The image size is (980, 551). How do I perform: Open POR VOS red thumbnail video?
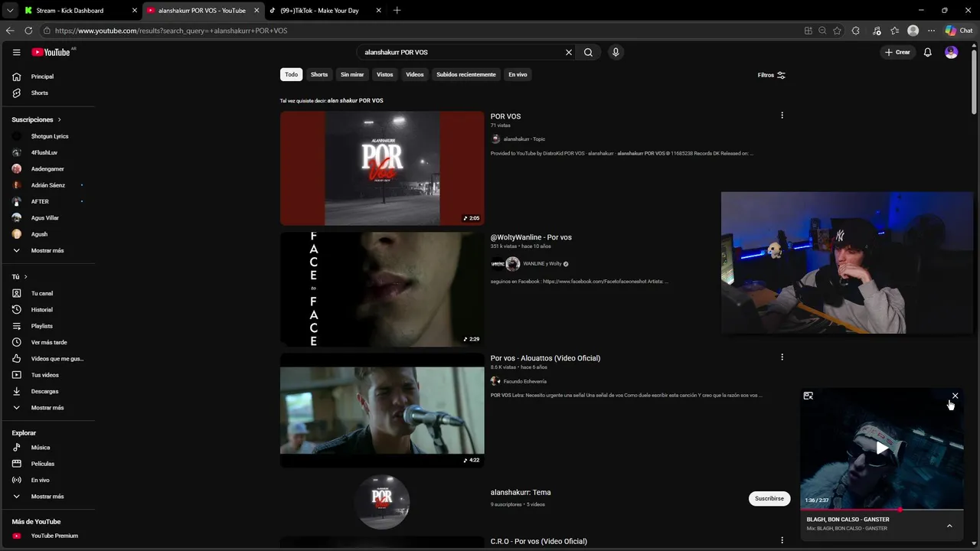click(x=382, y=168)
